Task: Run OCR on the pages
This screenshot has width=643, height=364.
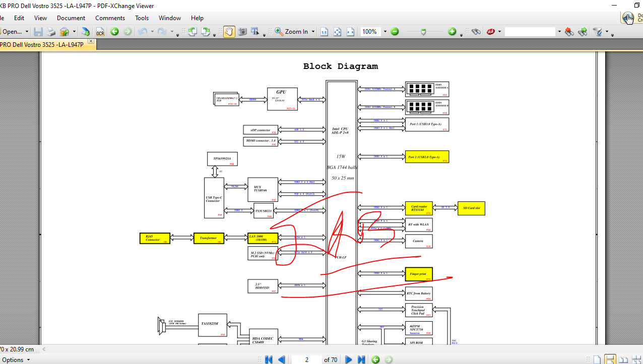Action: tap(100, 32)
